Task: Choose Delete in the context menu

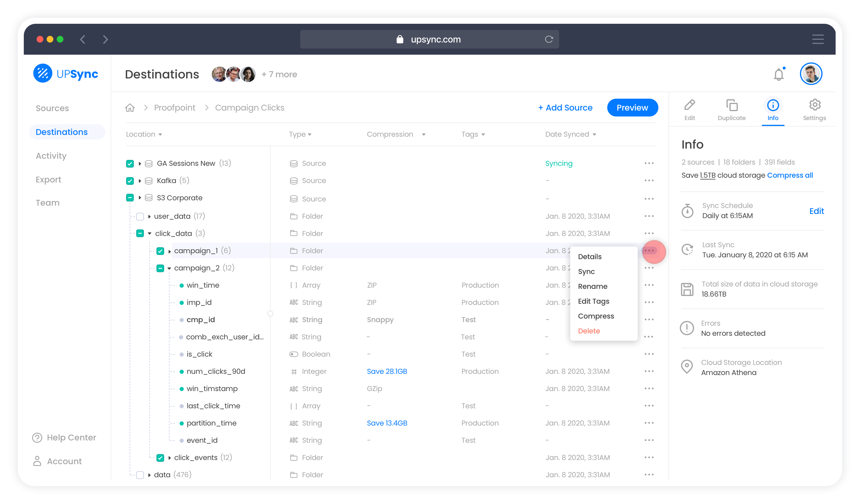Action: coord(589,331)
